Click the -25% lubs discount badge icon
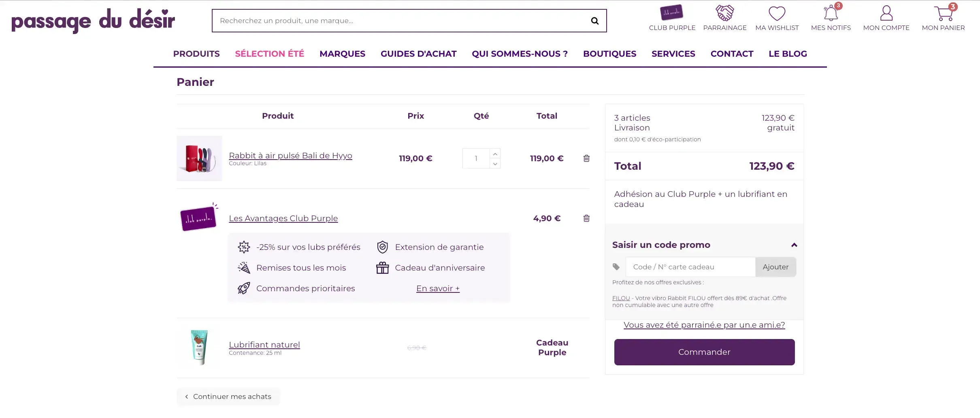The image size is (980, 418). coord(244,247)
